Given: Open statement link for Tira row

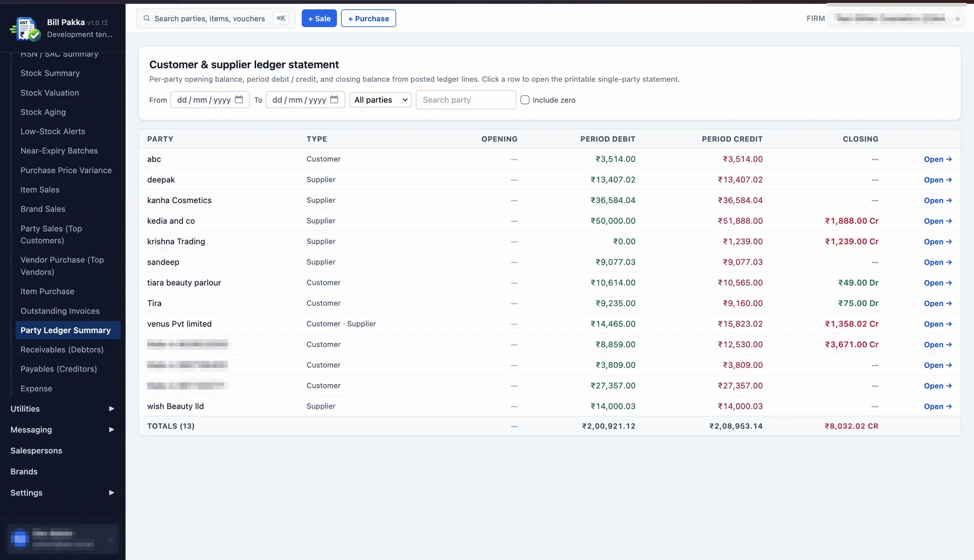Looking at the screenshot, I should point(938,304).
